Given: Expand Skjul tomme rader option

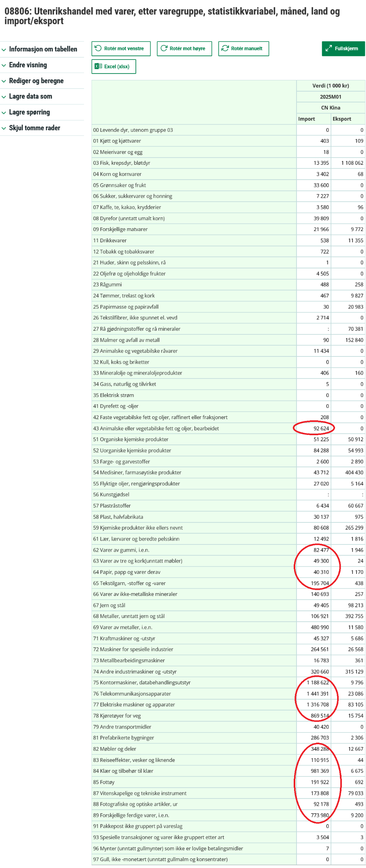Looking at the screenshot, I should [42, 128].
